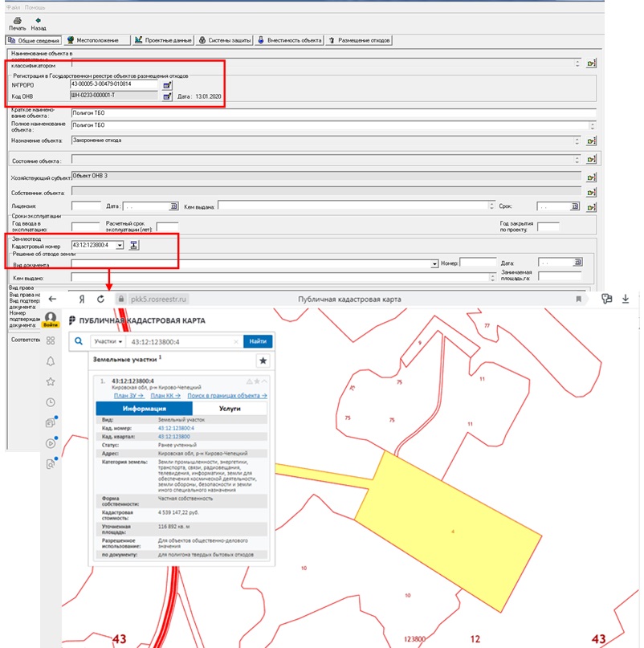Viewport: 644px width, 648px height.
Task: Click map icon beside Кадастровый номер field
Action: pyautogui.click(x=135, y=246)
